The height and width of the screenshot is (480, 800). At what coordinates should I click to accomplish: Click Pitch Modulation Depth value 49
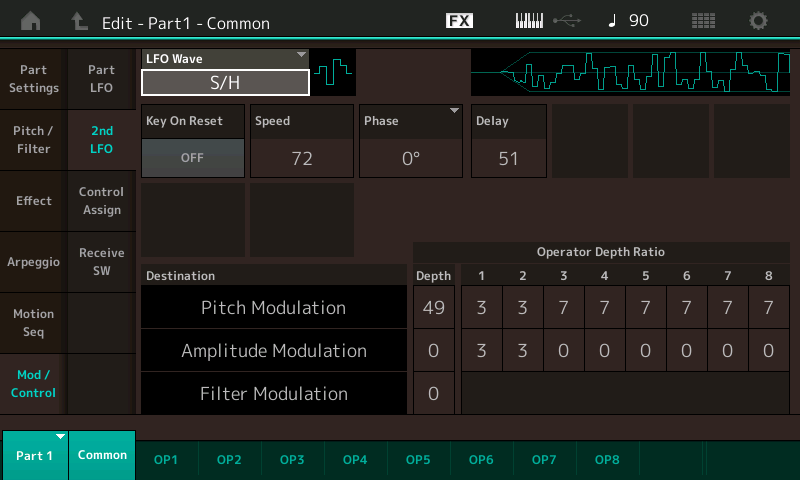click(x=434, y=308)
